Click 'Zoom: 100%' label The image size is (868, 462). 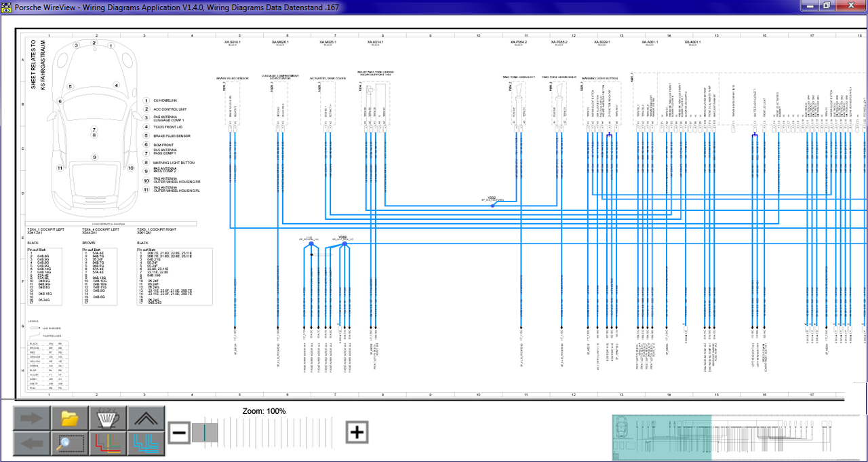coord(264,411)
